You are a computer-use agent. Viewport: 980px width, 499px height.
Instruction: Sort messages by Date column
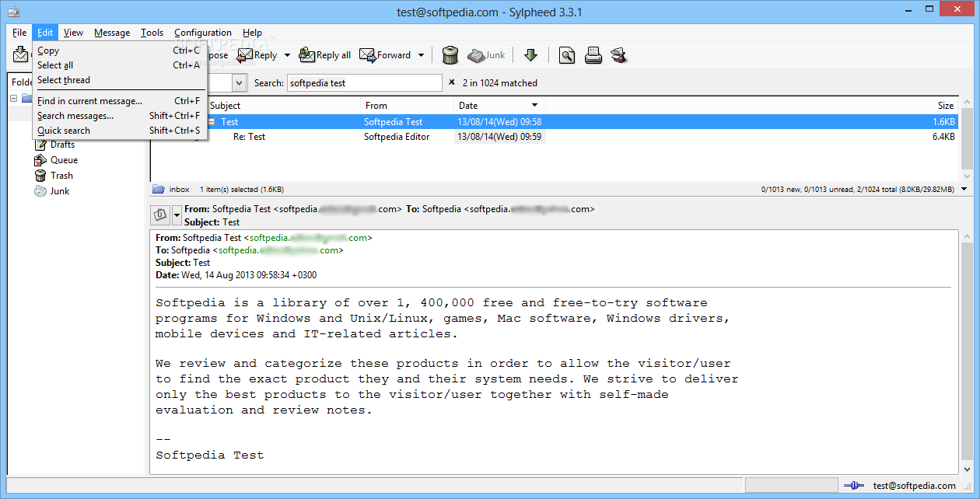pos(499,105)
